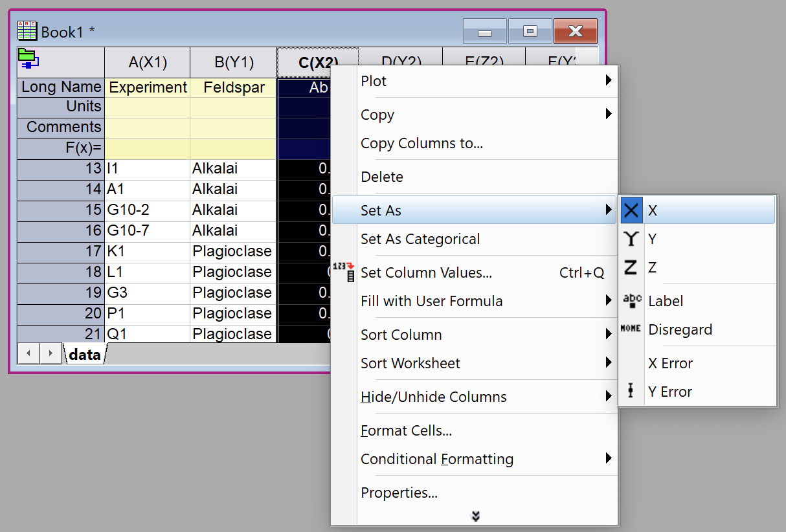Click the Set Column Values icon
Screen dimensions: 786x532
pos(343,272)
